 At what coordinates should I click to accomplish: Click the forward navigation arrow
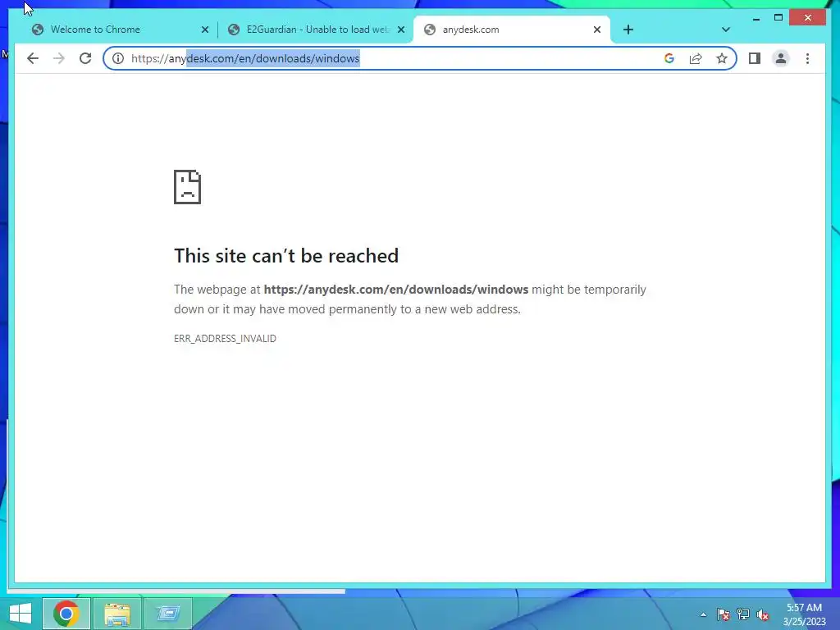pos(59,58)
